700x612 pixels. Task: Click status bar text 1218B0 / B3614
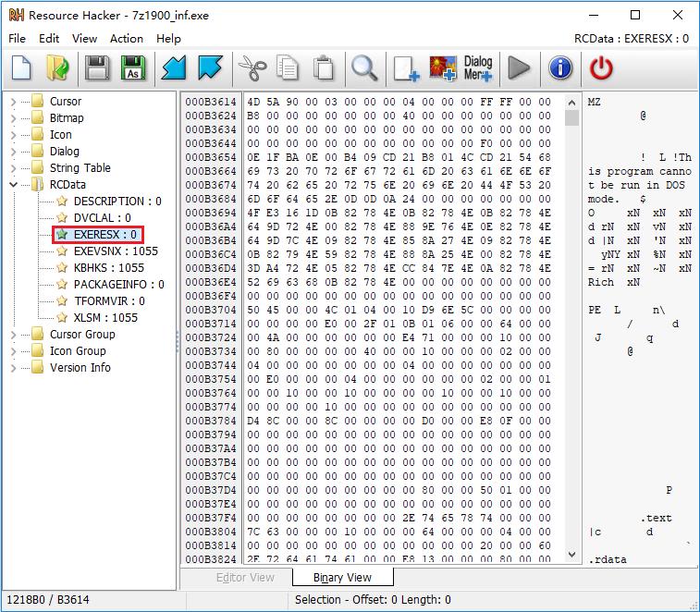[48, 599]
